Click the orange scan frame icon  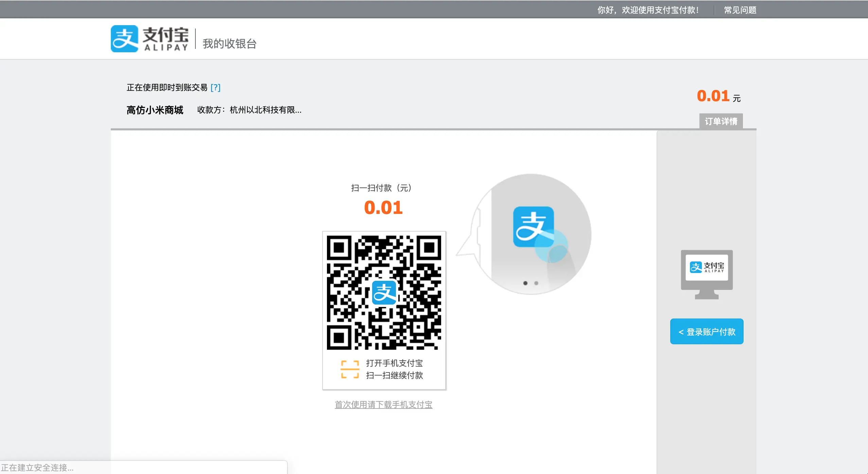tap(350, 369)
